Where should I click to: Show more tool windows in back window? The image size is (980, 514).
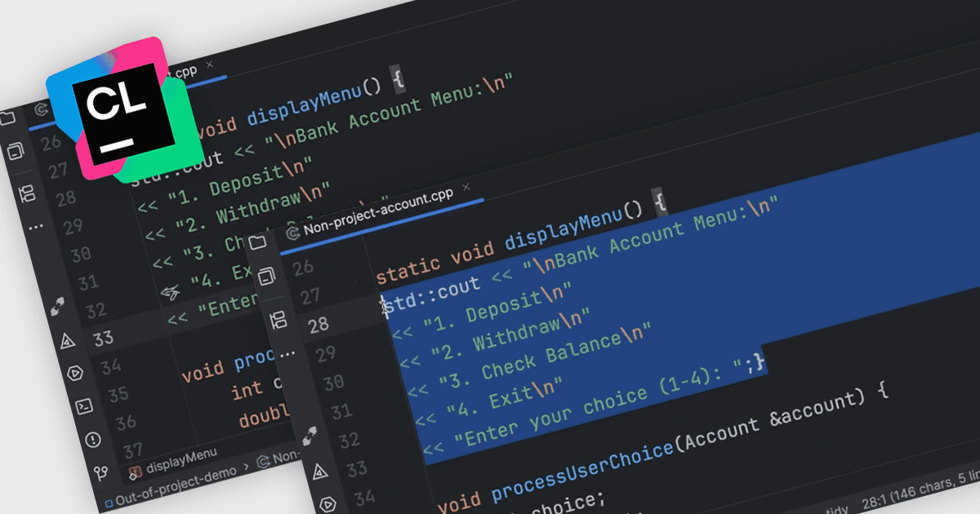[36, 228]
